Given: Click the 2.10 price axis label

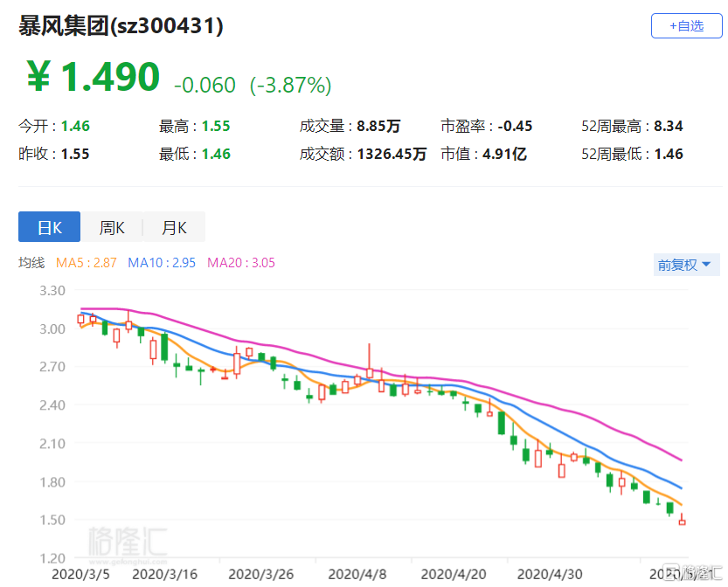Looking at the screenshot, I should [52, 444].
